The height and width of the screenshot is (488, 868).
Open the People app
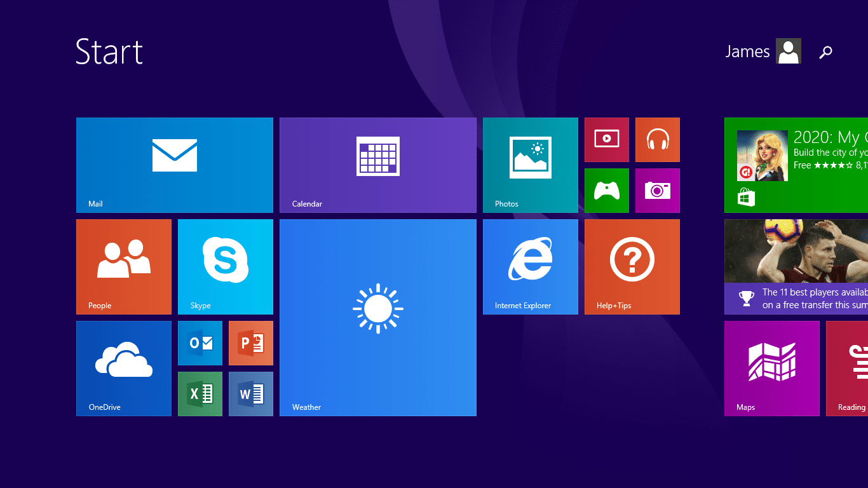tap(123, 267)
